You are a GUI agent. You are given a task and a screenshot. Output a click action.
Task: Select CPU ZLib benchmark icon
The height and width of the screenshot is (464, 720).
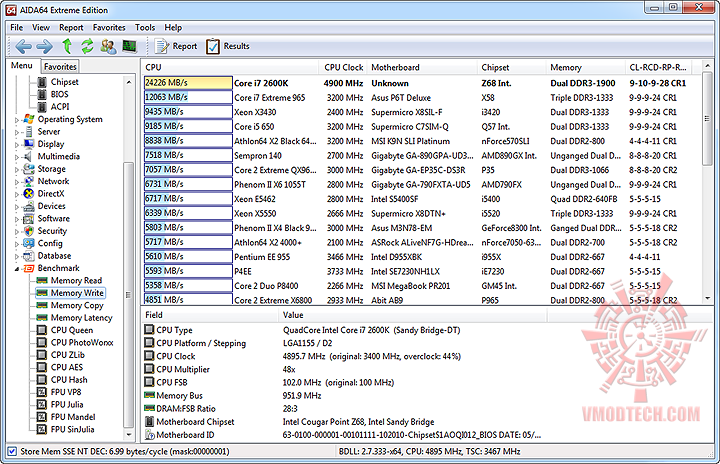[x=42, y=355]
